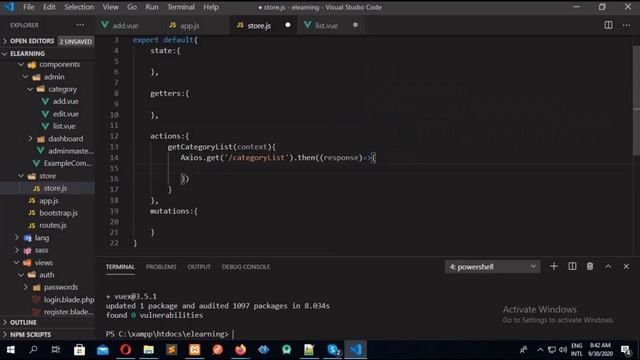The height and width of the screenshot is (360, 640).
Task: Kill terminal with trash icon
Action: point(590,266)
